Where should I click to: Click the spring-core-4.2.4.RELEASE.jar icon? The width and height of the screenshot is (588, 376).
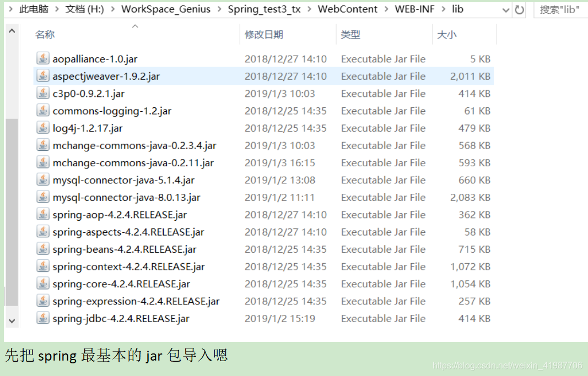pyautogui.click(x=43, y=284)
